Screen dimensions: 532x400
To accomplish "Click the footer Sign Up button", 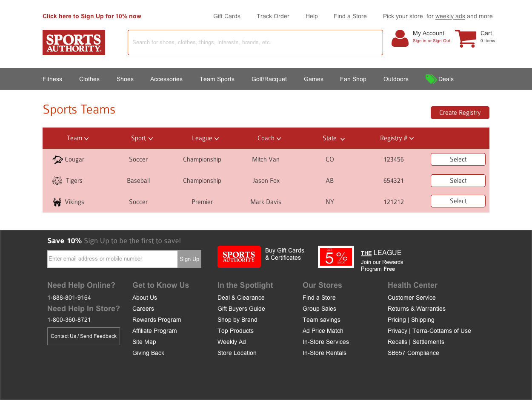I will 189,259.
